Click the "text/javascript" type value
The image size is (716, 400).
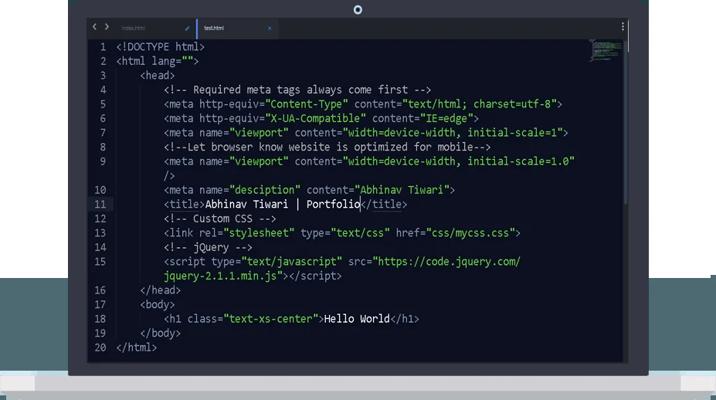point(292,262)
